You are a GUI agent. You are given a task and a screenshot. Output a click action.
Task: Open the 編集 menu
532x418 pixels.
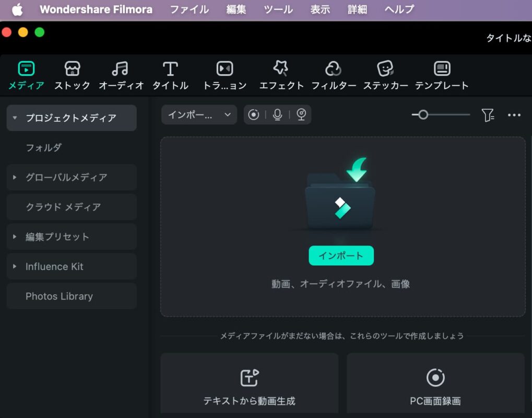236,9
